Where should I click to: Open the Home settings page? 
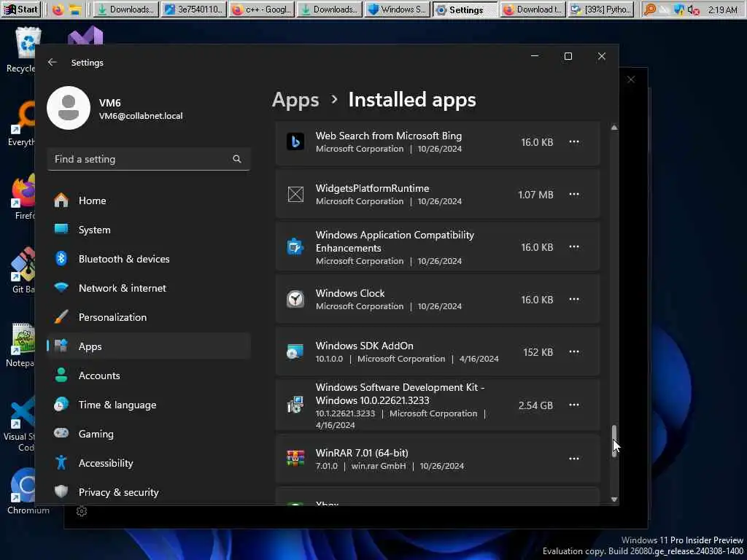pos(149,201)
